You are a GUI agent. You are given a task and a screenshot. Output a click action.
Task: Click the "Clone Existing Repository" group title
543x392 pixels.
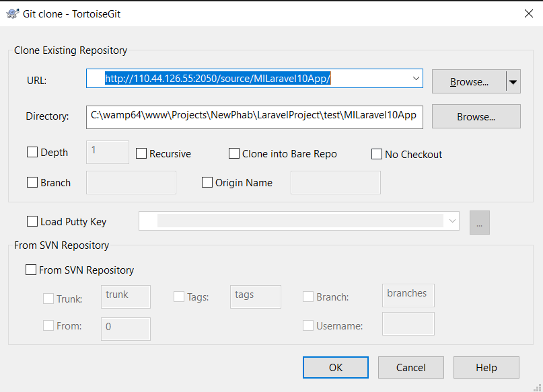click(x=71, y=50)
